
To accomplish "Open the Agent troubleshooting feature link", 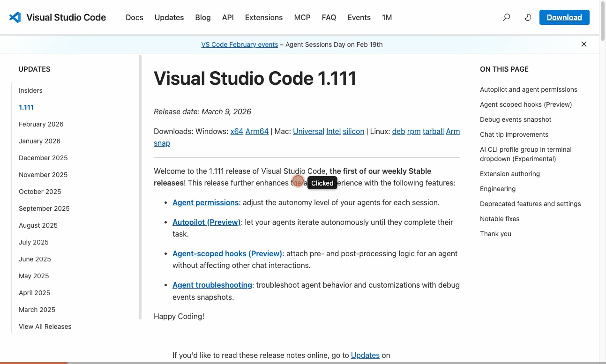I will pos(212,285).
